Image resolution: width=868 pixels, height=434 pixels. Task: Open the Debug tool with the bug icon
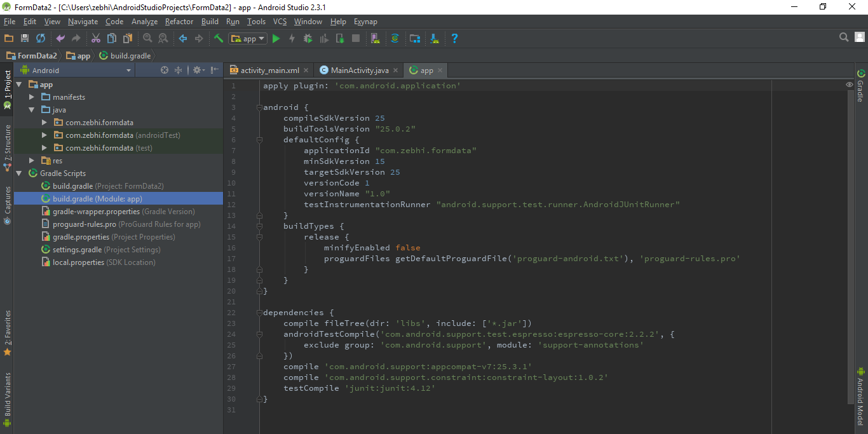click(308, 38)
